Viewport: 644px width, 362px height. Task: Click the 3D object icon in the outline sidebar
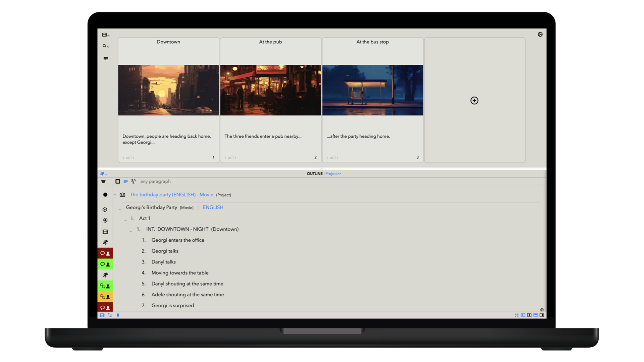coord(105,209)
